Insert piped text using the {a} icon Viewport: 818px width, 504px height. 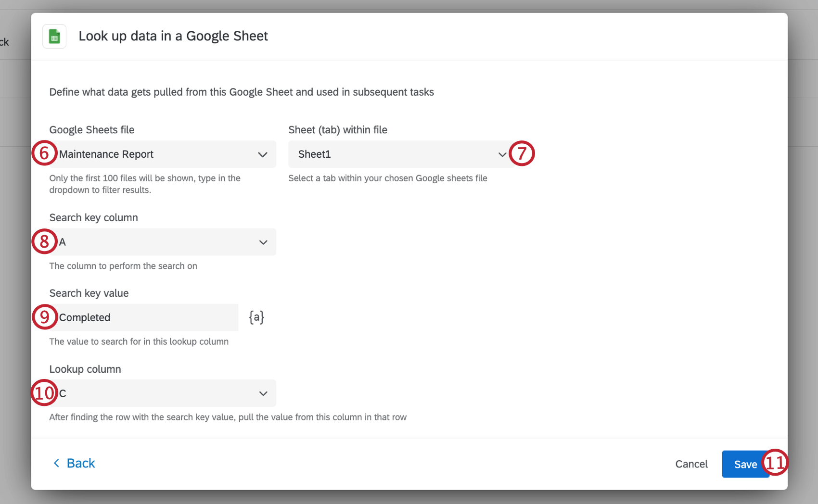click(x=256, y=317)
